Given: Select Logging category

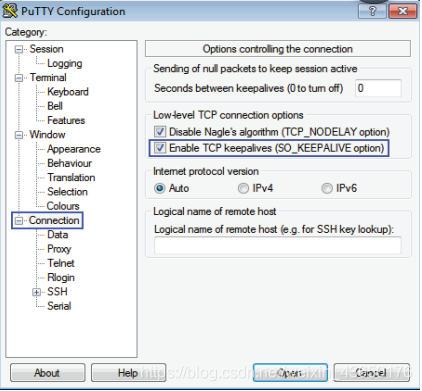Looking at the screenshot, I should coord(65,63).
